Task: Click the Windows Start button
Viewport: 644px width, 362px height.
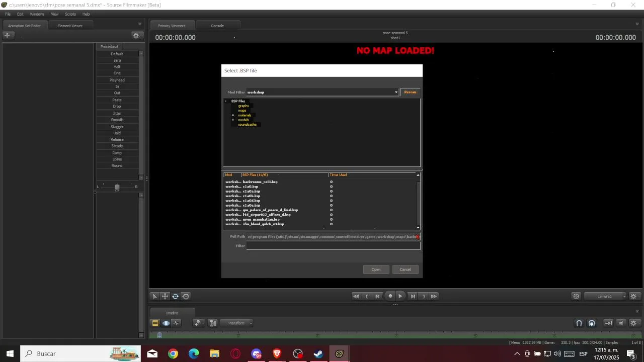Action: [10, 353]
